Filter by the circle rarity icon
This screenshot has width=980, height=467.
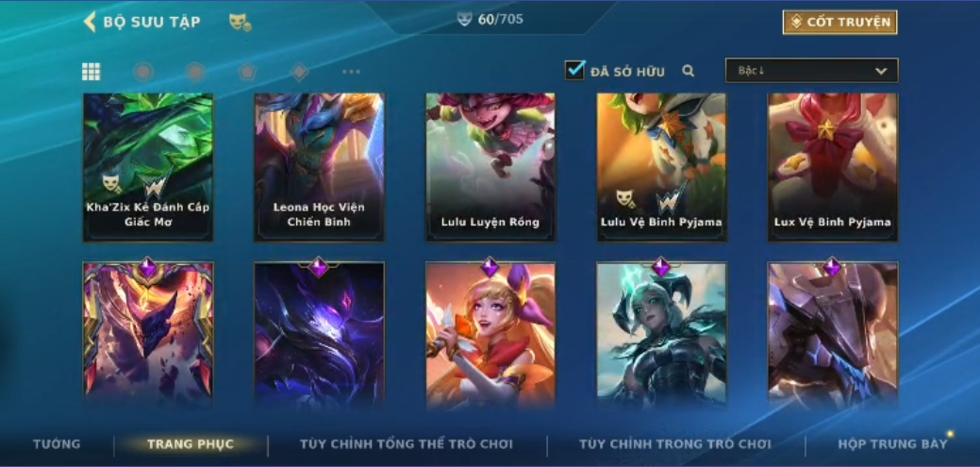143,72
